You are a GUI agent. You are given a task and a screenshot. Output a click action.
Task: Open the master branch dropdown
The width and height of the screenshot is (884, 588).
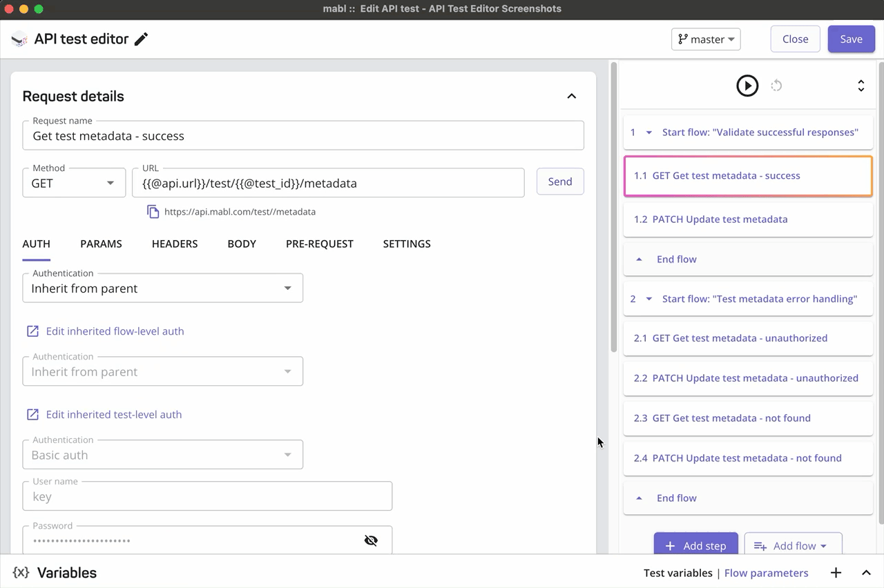point(706,39)
